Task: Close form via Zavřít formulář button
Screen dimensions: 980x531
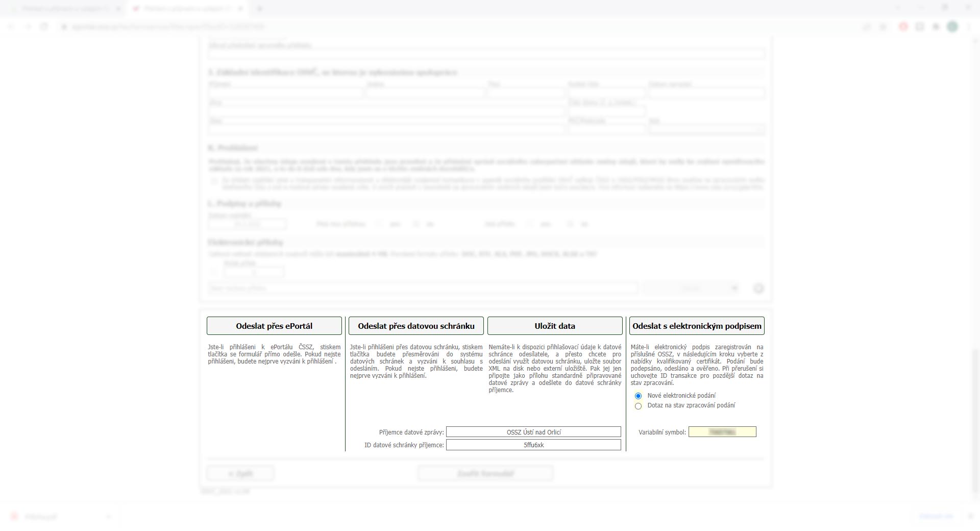Action: tap(485, 474)
